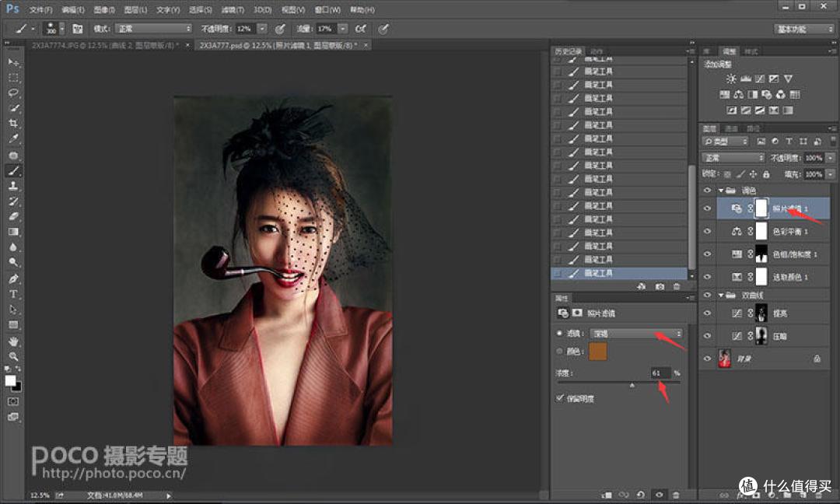The width and height of the screenshot is (840, 504).
Task: Click the camera new snapshot icon in History
Action: tap(660, 286)
